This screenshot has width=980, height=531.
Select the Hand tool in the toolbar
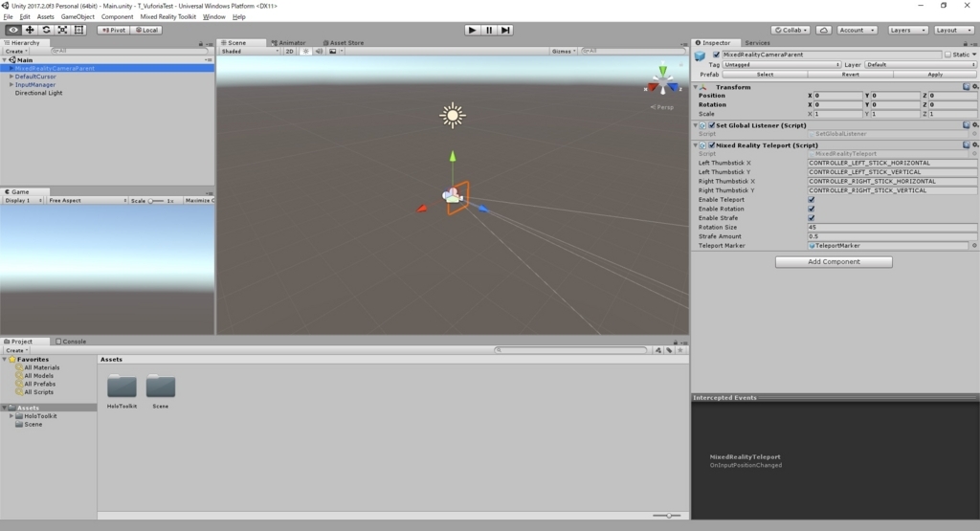pyautogui.click(x=13, y=30)
